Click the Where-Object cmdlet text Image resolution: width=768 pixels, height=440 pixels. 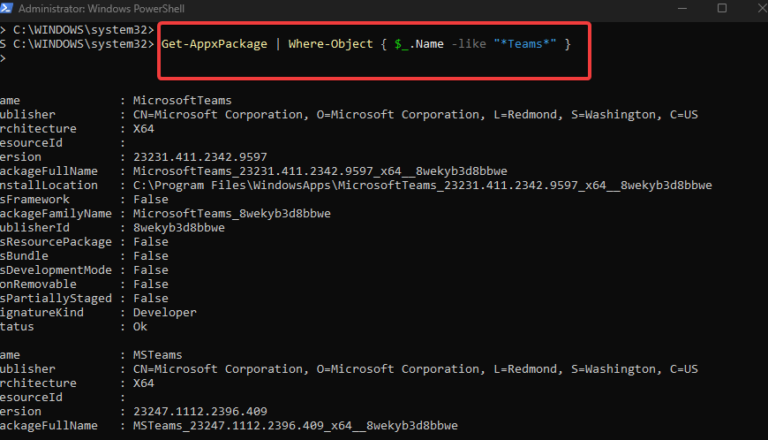(x=331, y=44)
